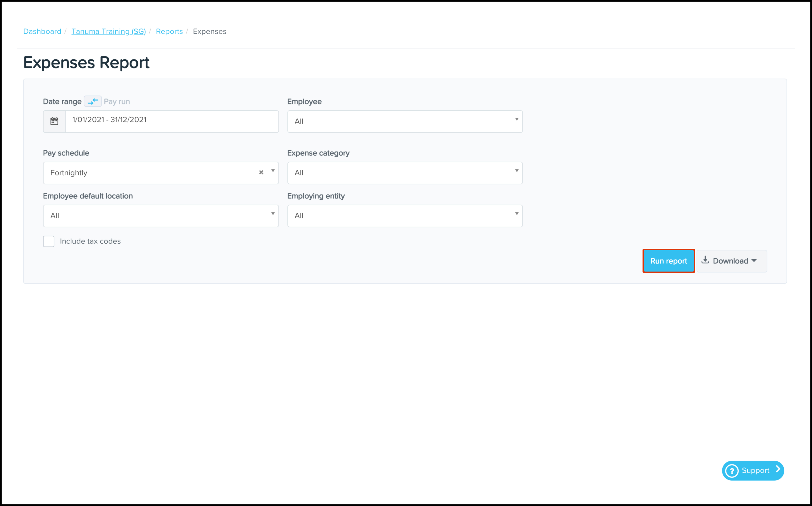
Task: Go to Reports breadcrumb
Action: point(169,31)
